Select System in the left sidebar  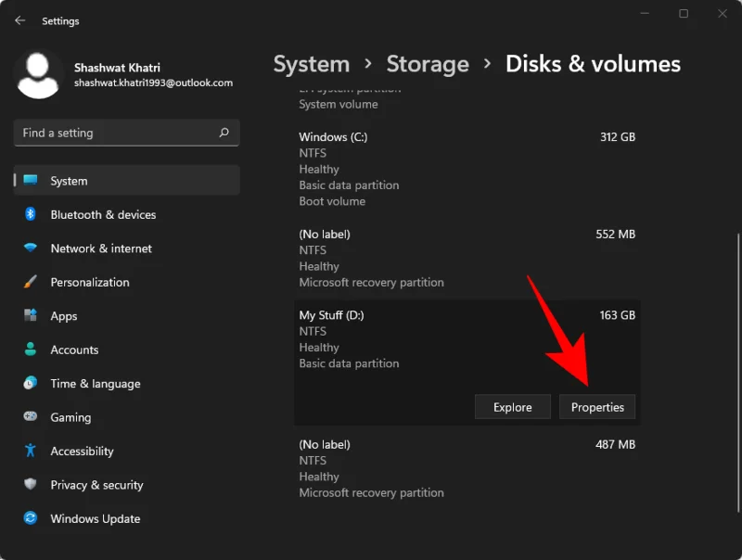click(30, 180)
